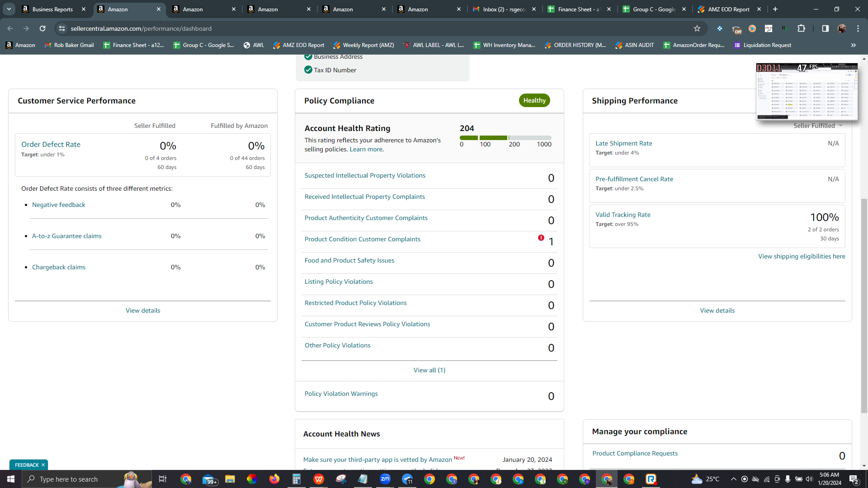Open Product Compliance Requests link
The image size is (868, 488).
tap(635, 454)
